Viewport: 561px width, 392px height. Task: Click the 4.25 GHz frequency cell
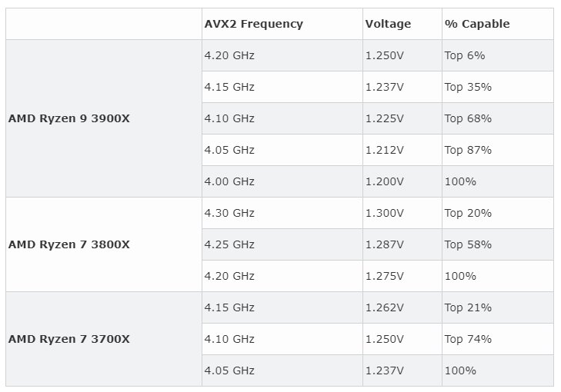point(229,244)
